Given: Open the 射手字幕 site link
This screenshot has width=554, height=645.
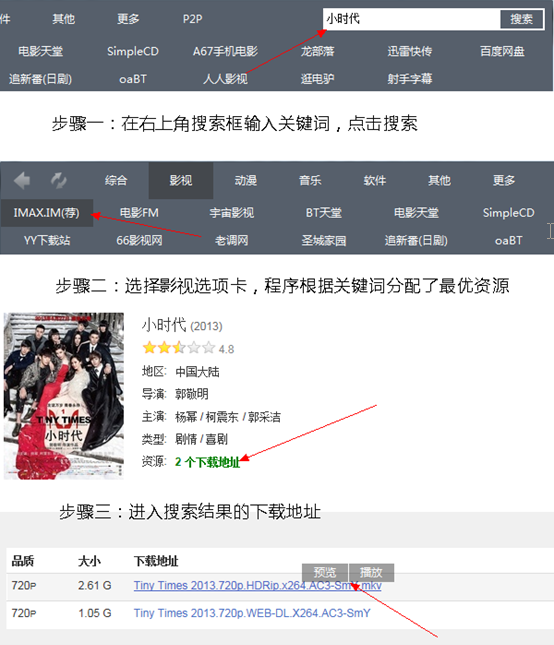Looking at the screenshot, I should [x=410, y=79].
